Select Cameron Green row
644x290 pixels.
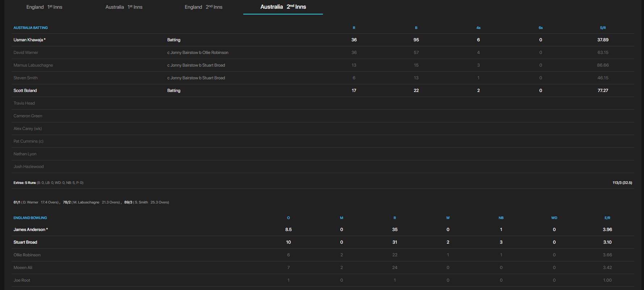tap(323, 116)
